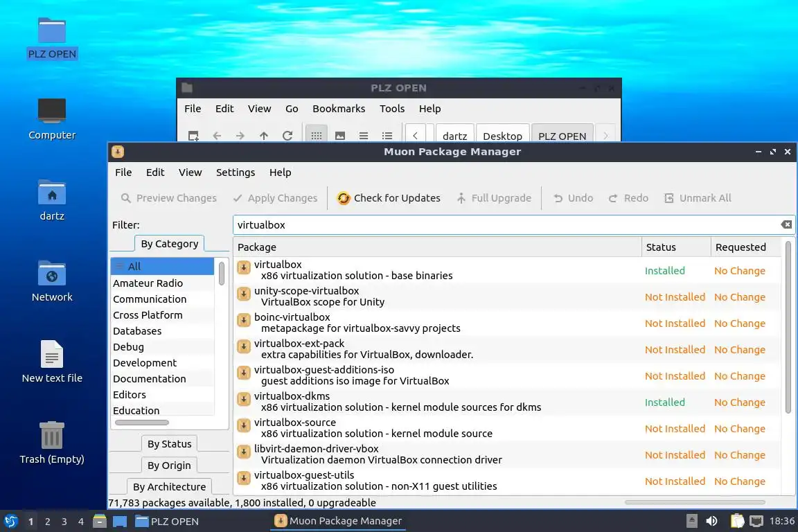Select the New text file icon

tap(52, 354)
